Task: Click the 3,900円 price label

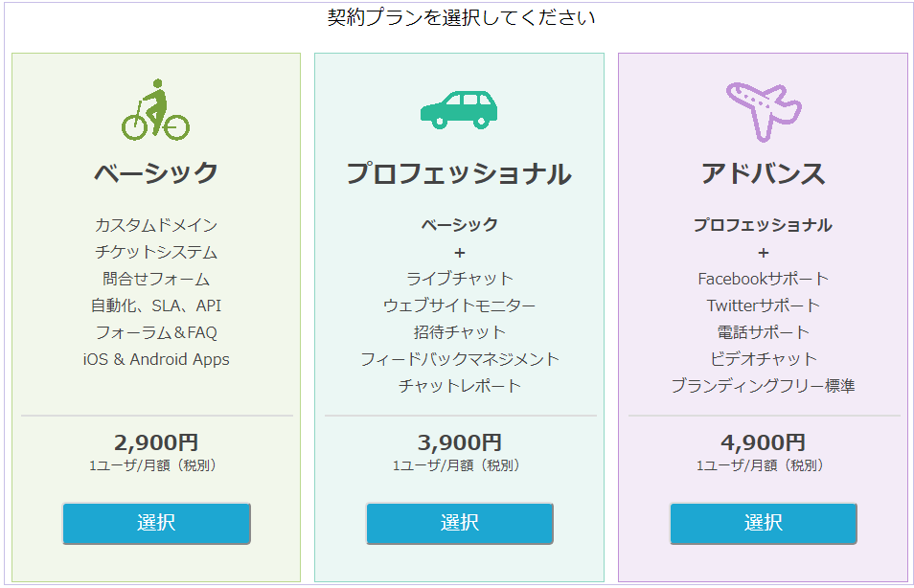Action: tap(459, 442)
